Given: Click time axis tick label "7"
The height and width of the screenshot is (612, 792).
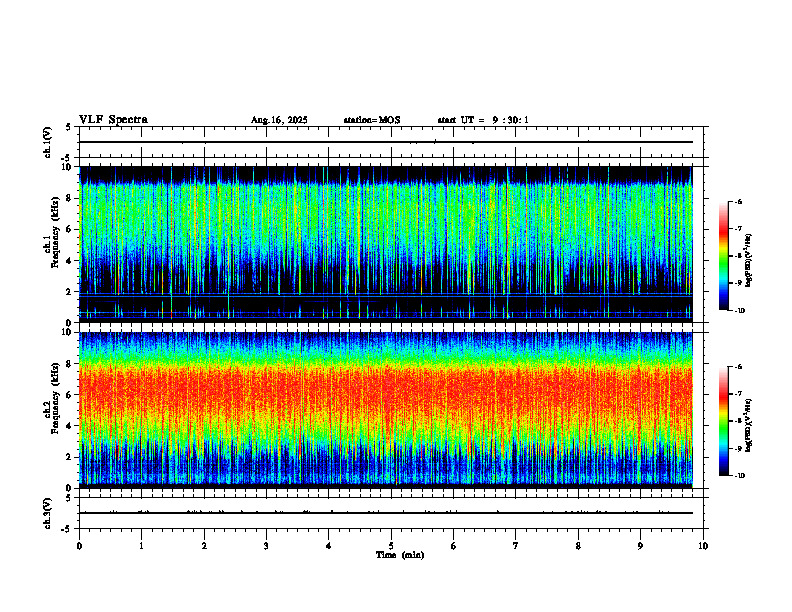Looking at the screenshot, I should tap(516, 546).
